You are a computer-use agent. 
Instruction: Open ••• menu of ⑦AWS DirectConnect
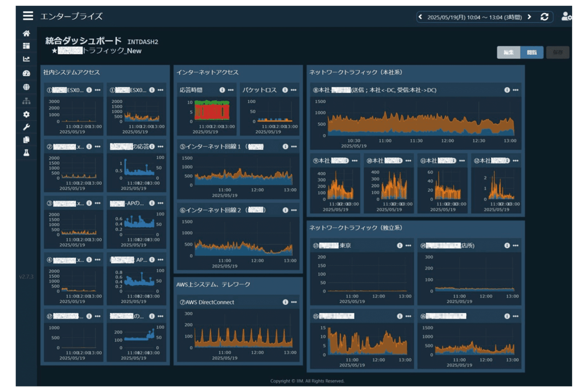(x=294, y=303)
